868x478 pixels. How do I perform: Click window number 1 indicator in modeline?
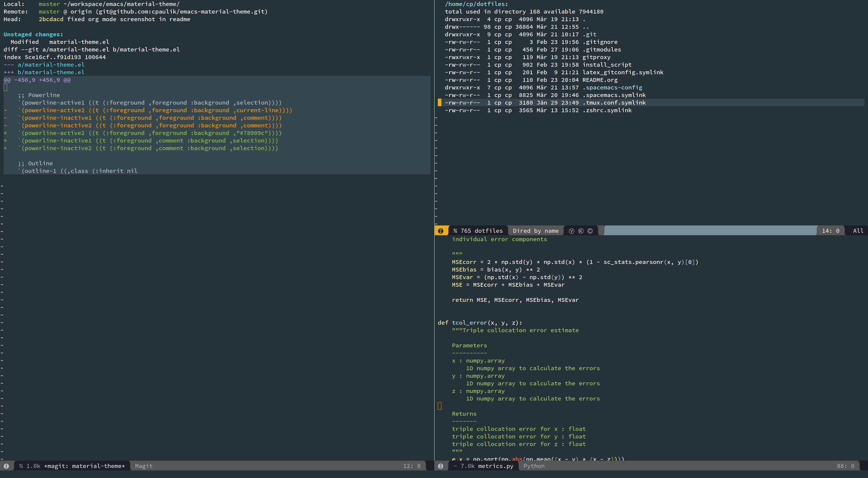tap(6, 466)
